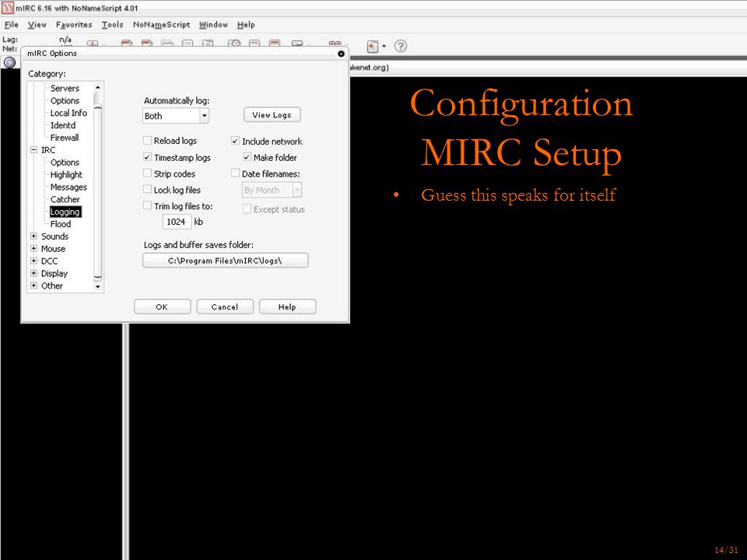
Task: Enable the Trim log files to checkbox
Action: click(x=148, y=205)
